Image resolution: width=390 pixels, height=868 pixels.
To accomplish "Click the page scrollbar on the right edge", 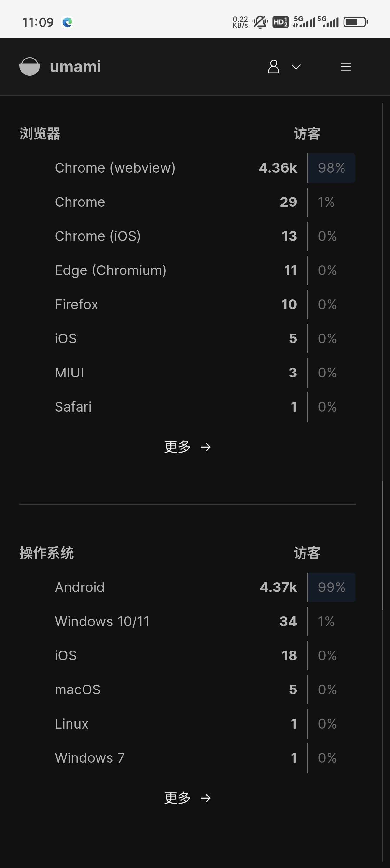I will coord(383,539).
